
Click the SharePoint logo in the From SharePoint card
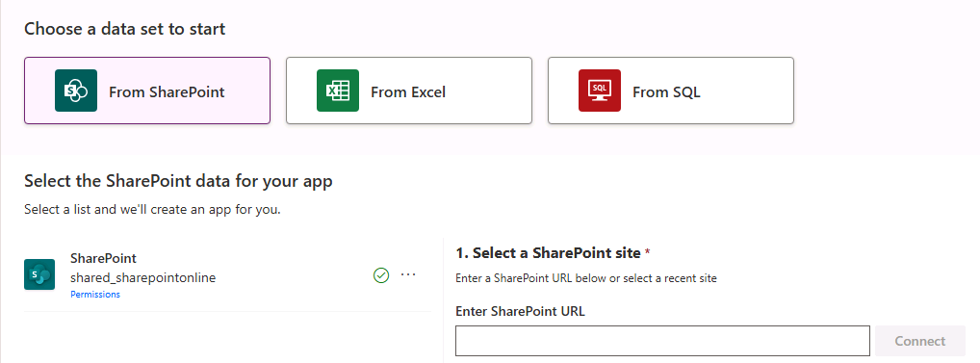(76, 91)
